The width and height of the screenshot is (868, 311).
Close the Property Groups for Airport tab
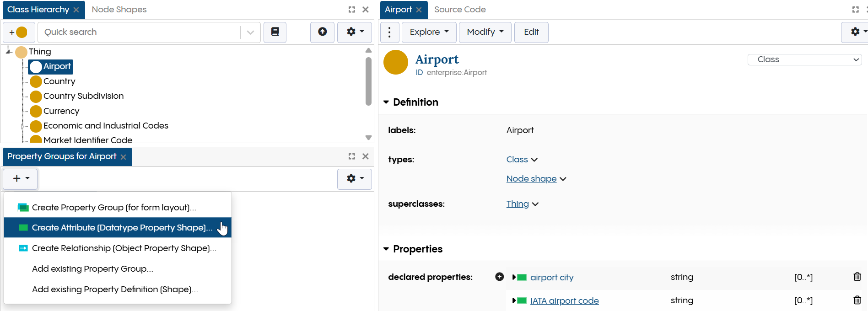click(x=123, y=157)
